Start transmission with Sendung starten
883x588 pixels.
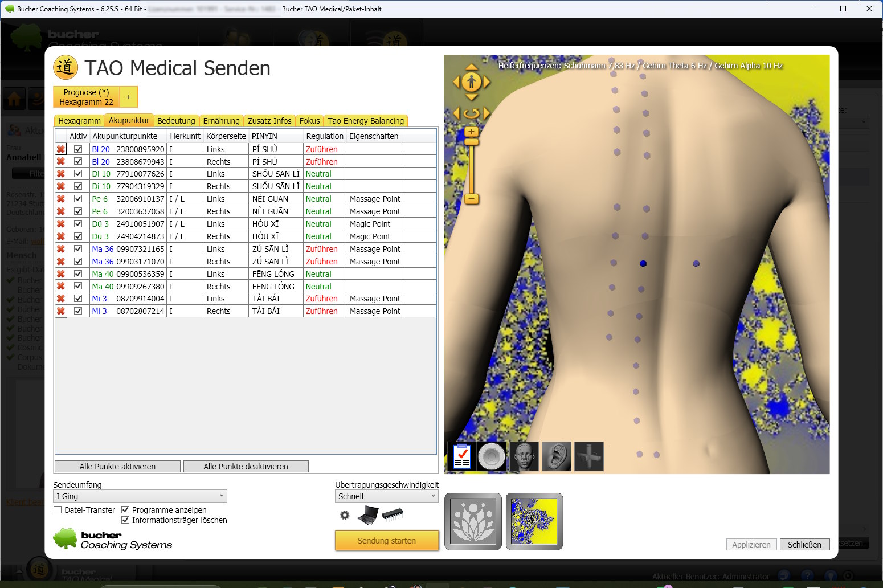[x=387, y=541]
